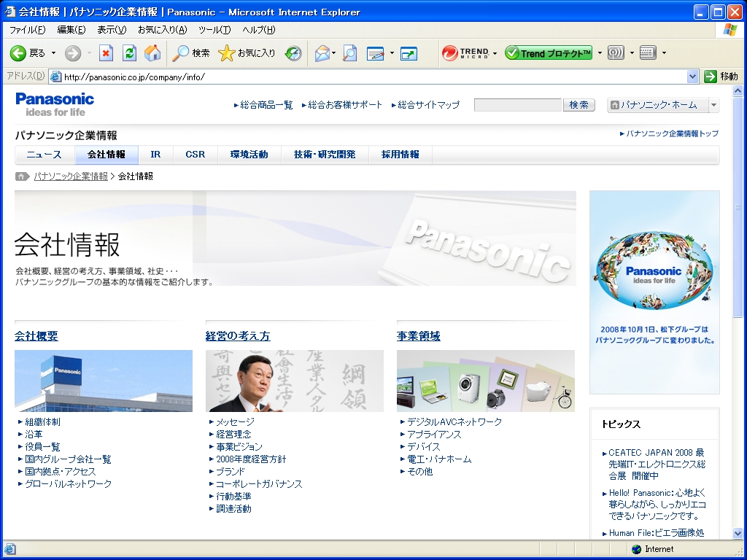Image resolution: width=747 pixels, height=560 pixels.
Task: Click the page status icon in status bar
Action: coord(9,549)
